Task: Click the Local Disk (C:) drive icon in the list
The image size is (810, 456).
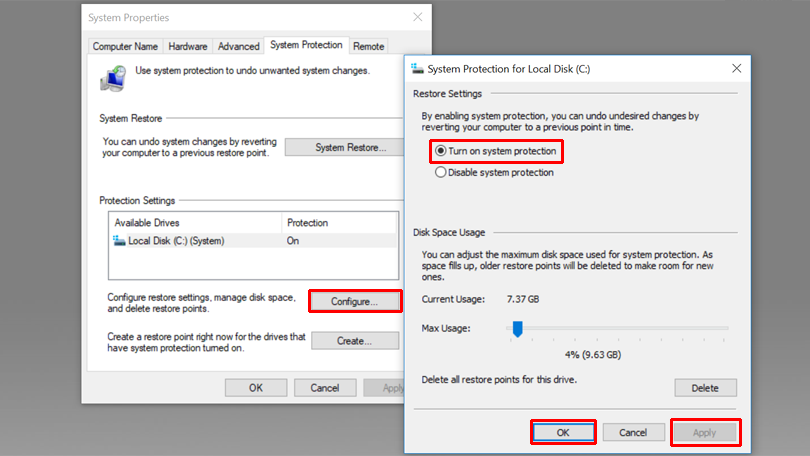Action: (x=120, y=241)
